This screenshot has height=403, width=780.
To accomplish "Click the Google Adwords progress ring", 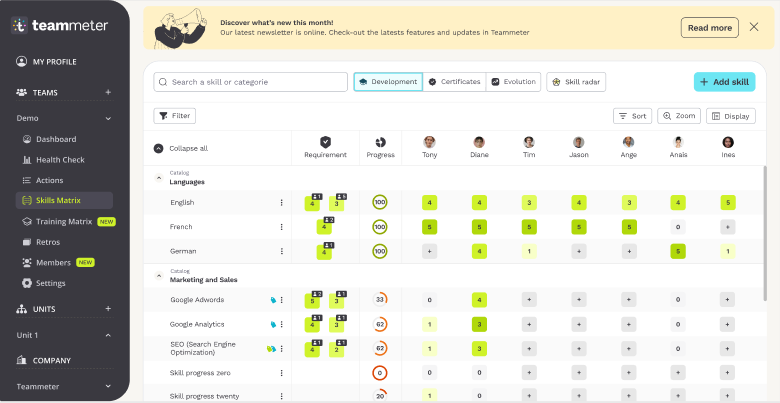I will pos(379,300).
